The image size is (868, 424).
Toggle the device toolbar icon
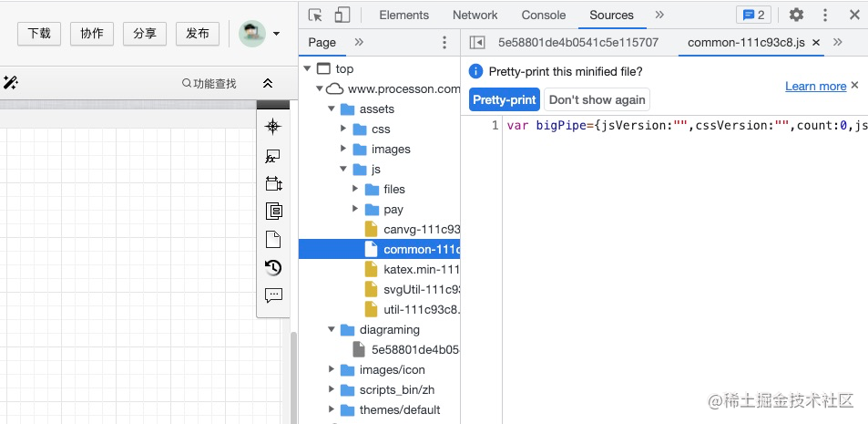342,15
